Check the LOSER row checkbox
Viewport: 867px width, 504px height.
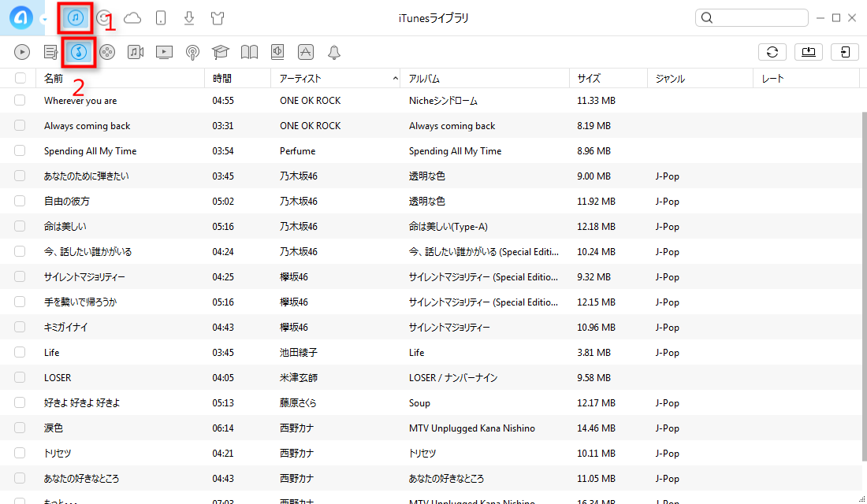pos(20,377)
